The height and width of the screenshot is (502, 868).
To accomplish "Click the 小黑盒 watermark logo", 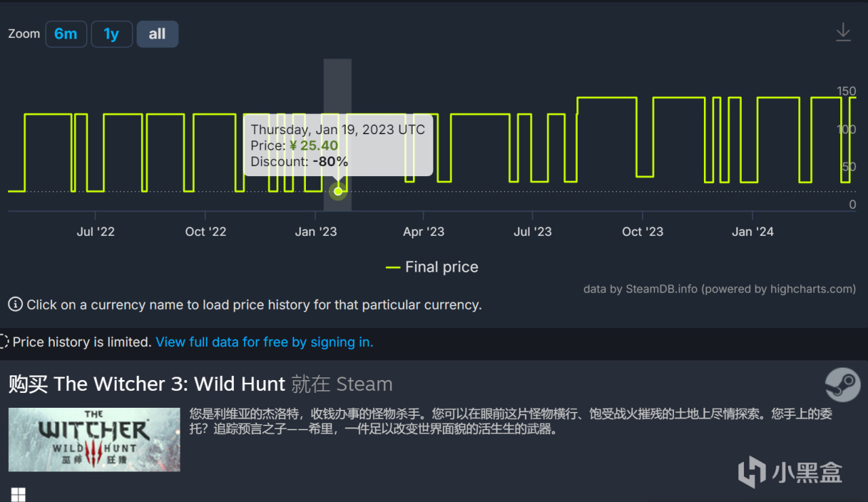I will tap(790, 472).
